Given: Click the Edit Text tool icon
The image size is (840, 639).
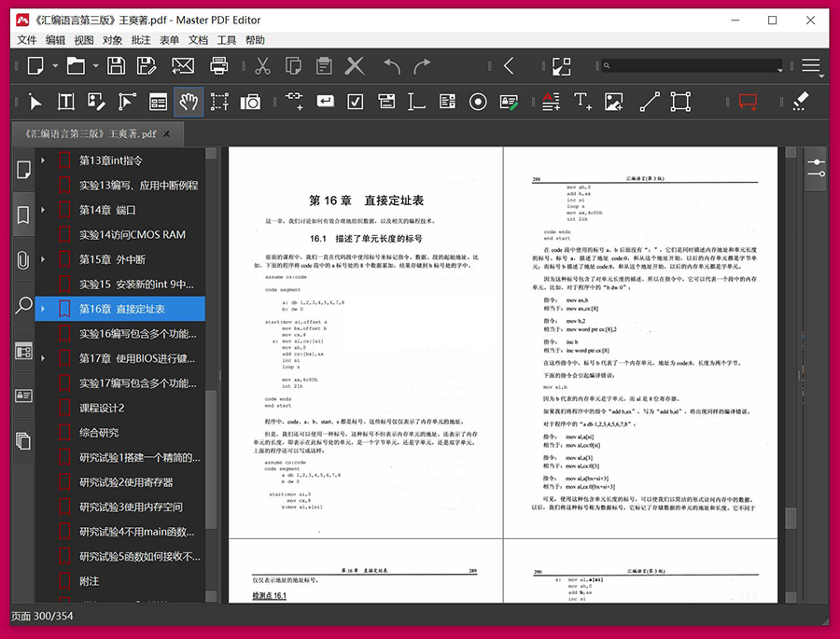Looking at the screenshot, I should tap(66, 102).
